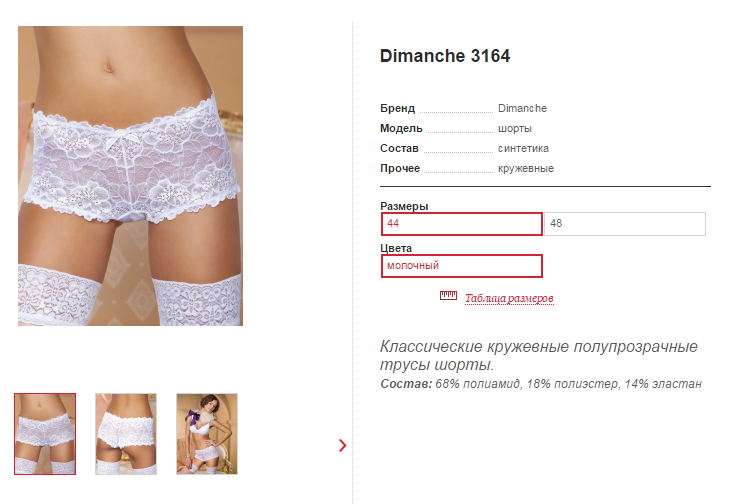Select the first front-view thumbnail
This screenshot has height=504, width=735.
coord(45,434)
